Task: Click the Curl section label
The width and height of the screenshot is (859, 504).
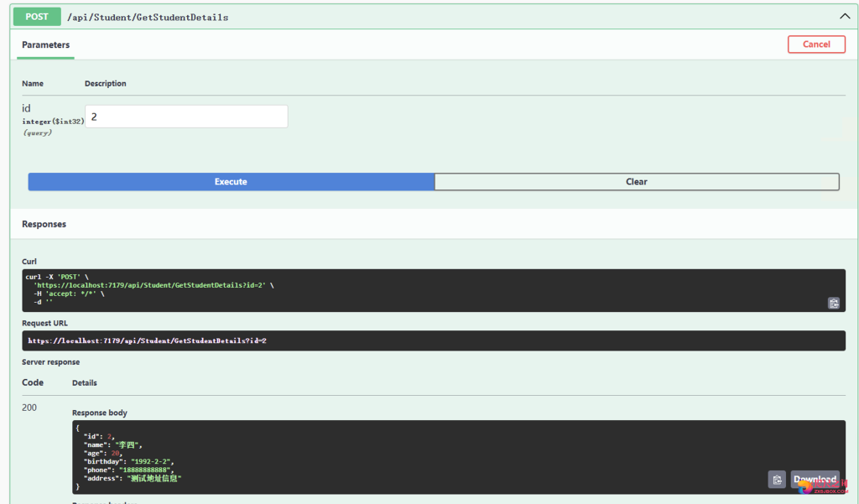Action: (29, 262)
